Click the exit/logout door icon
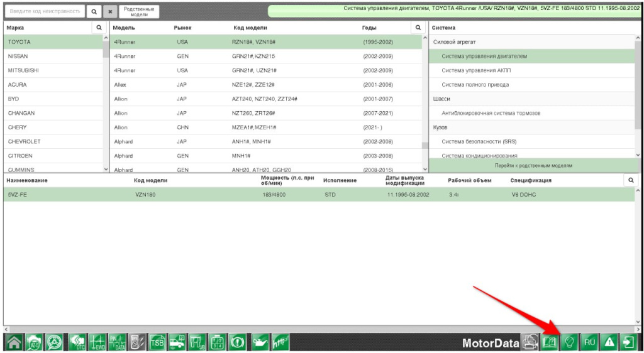This screenshot has height=353, width=644. tap(628, 343)
